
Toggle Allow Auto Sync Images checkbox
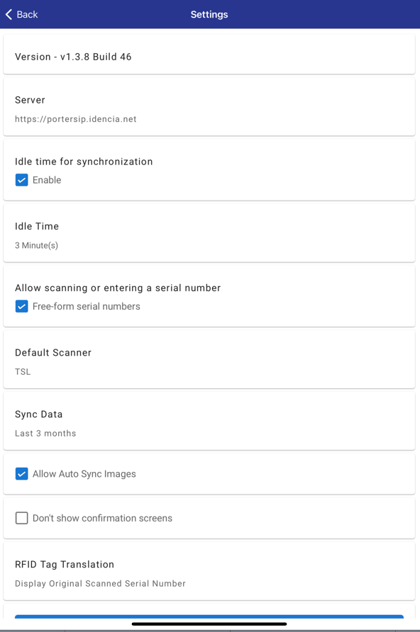pos(22,474)
